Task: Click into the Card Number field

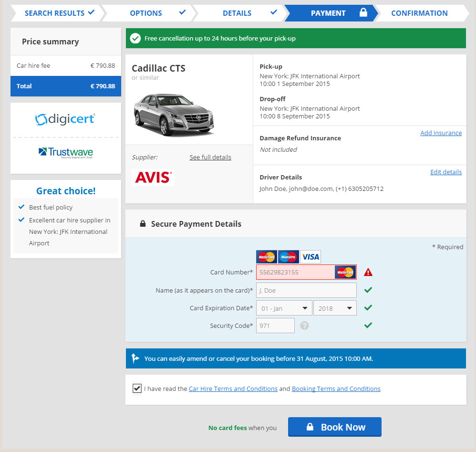Action: [306, 272]
